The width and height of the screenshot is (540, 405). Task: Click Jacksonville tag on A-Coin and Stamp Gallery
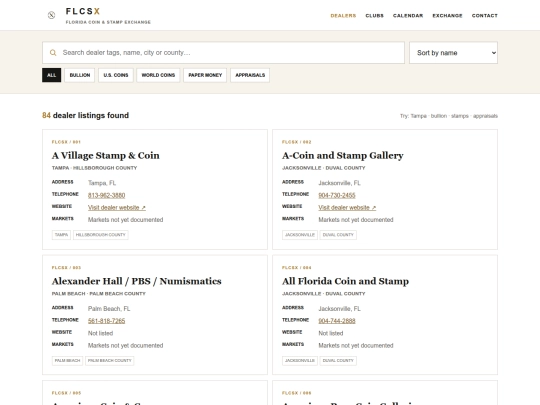(x=300, y=235)
